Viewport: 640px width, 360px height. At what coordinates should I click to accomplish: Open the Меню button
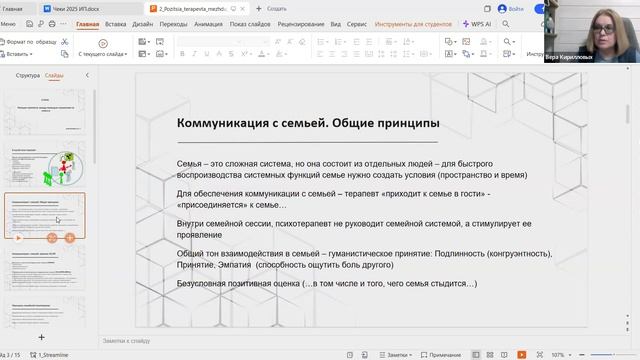coord(8,24)
